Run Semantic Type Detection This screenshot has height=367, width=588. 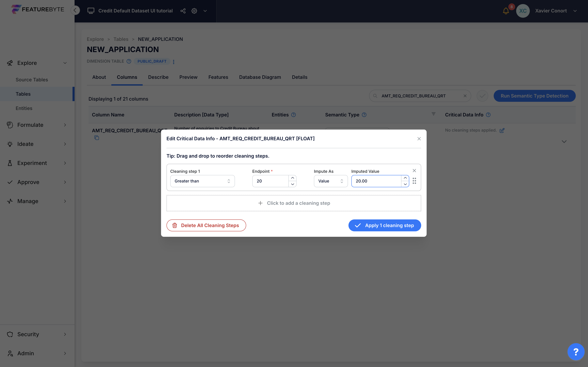point(534,96)
